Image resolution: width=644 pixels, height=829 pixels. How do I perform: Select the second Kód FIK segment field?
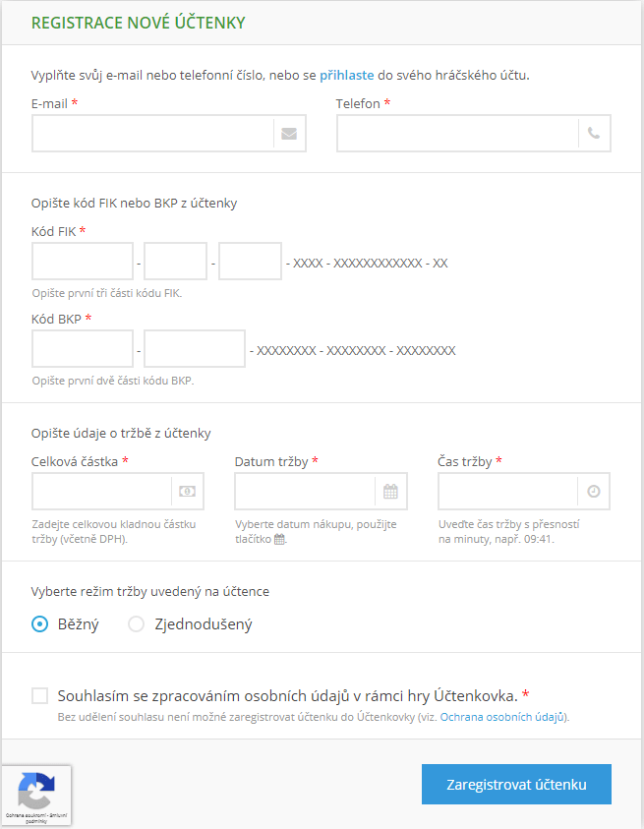point(175,262)
